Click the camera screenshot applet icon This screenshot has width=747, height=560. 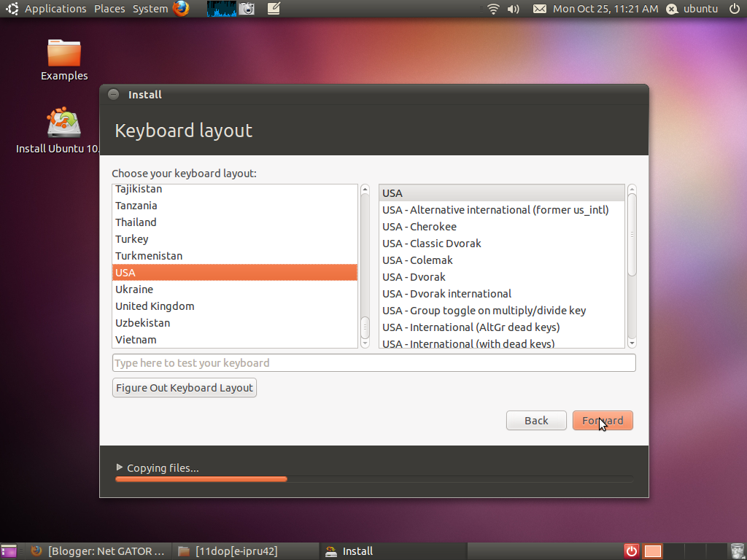tap(248, 9)
